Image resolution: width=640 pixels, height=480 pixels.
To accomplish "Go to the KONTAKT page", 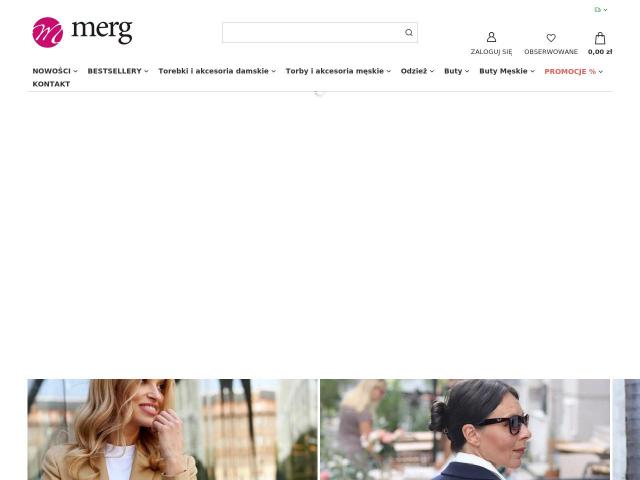I will click(x=51, y=84).
